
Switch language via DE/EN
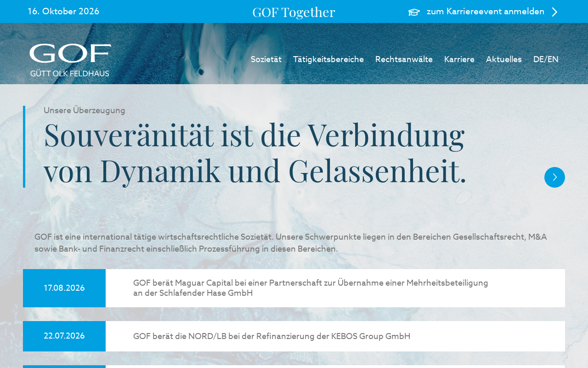[546, 59]
